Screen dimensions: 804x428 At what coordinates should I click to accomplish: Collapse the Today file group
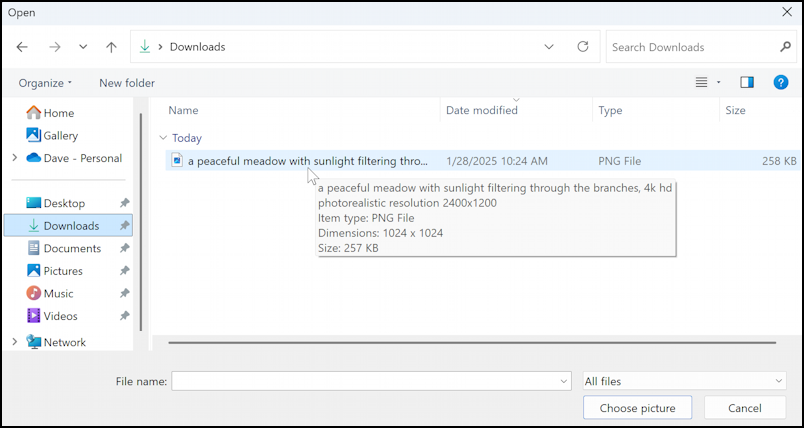[x=163, y=138]
